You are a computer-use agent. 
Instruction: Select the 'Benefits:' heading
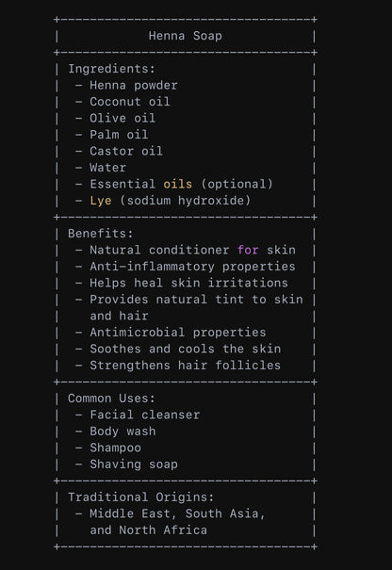click(x=101, y=234)
